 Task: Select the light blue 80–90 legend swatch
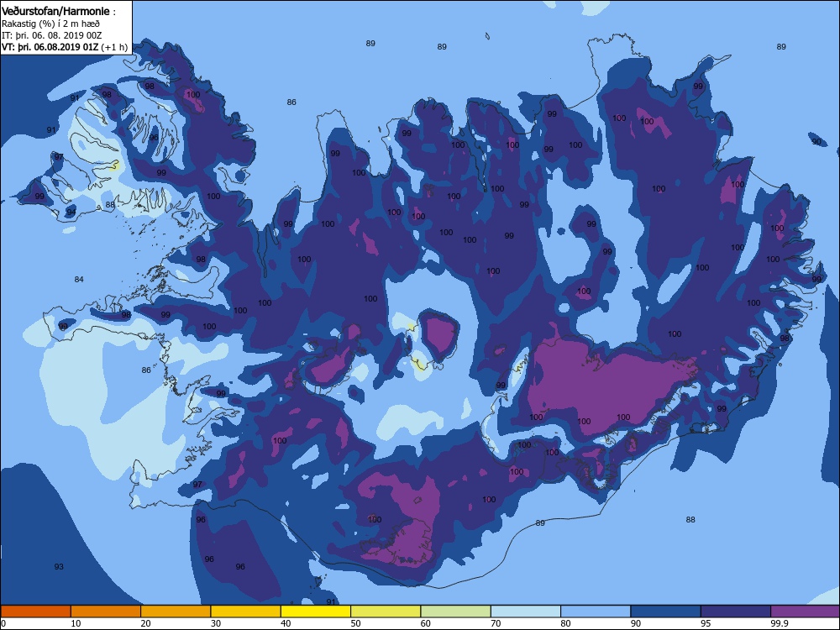click(596, 612)
